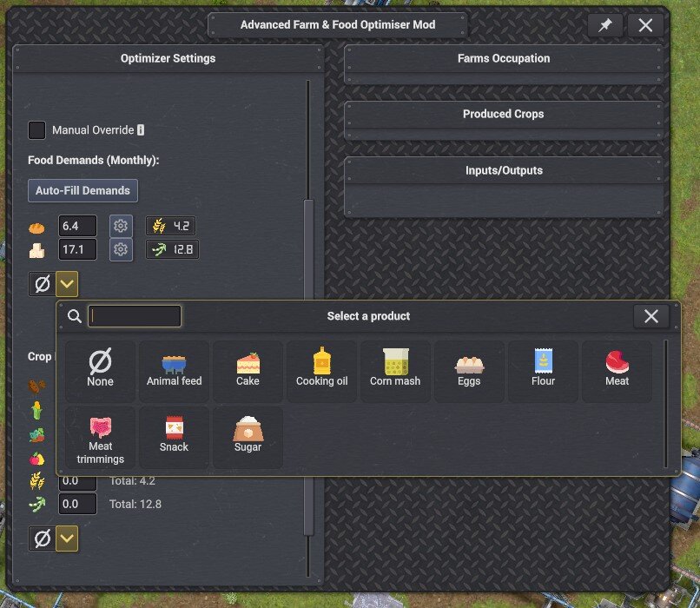Expand the Inputs/Outputs panel
The height and width of the screenshot is (608, 700).
click(504, 170)
